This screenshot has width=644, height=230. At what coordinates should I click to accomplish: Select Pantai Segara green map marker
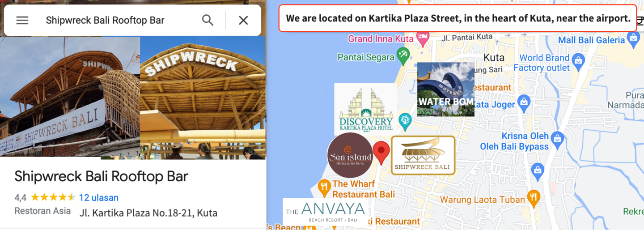403,55
